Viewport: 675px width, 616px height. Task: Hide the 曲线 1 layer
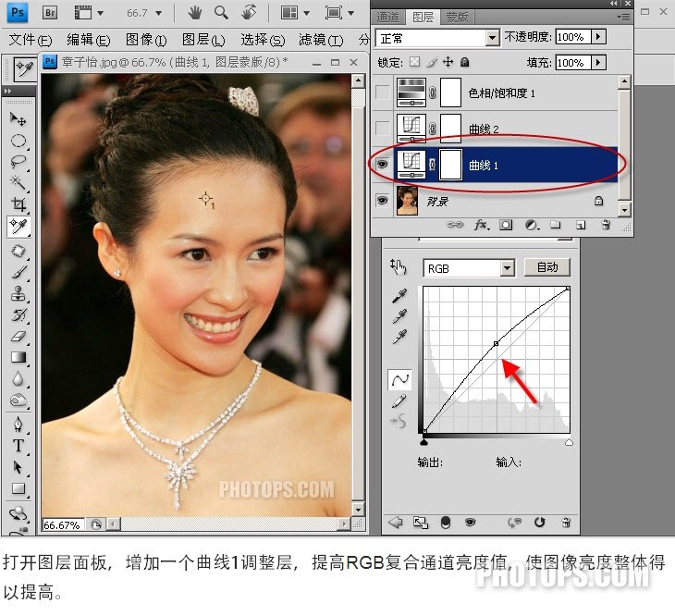[x=382, y=165]
